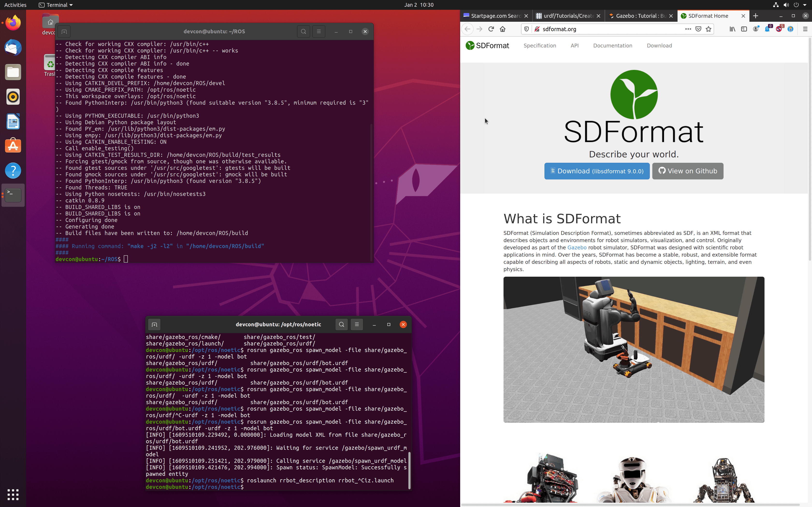This screenshot has height=507, width=812.
Task: Bookmark page with the star icon
Action: click(x=708, y=29)
